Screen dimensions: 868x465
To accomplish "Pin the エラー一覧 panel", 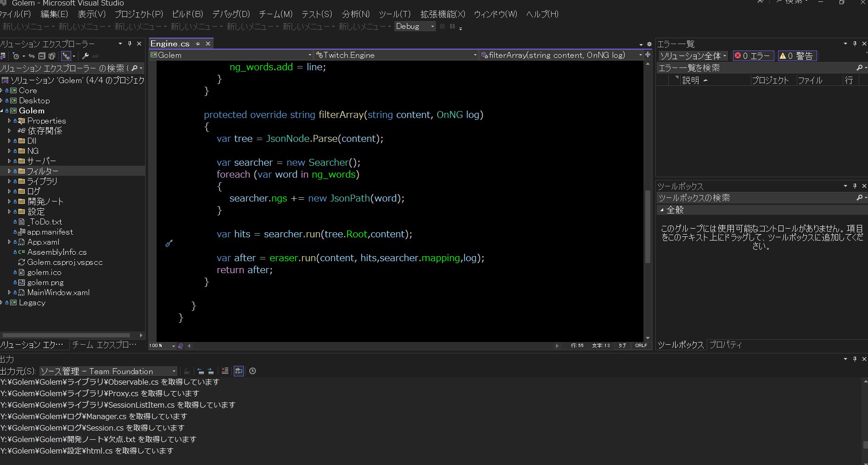I will click(x=855, y=44).
